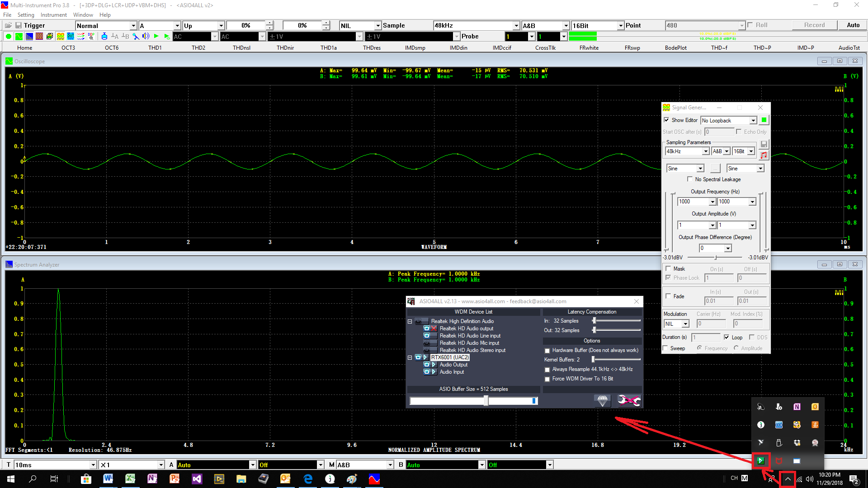Screen dimensions: 868x488
Task: Click the Record button
Action: click(x=814, y=25)
